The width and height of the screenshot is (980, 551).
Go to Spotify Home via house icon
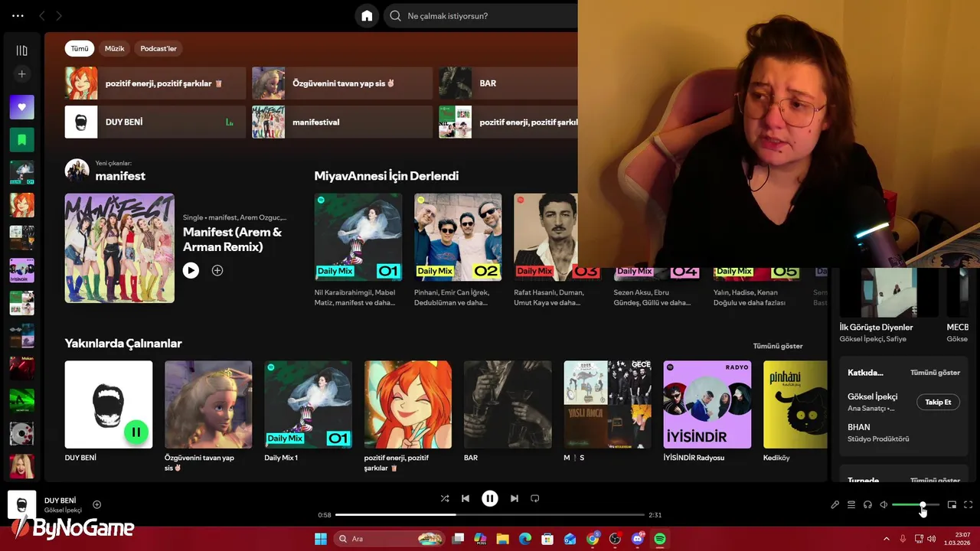[x=367, y=16]
